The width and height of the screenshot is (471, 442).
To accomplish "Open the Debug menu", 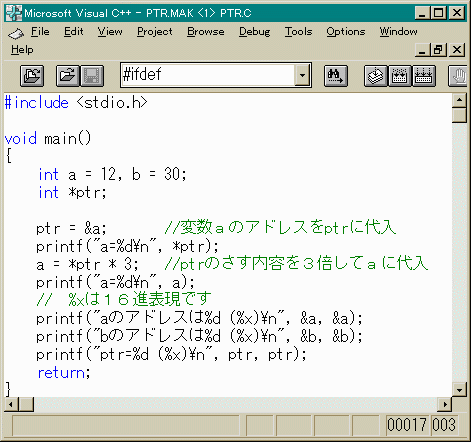I will (x=254, y=32).
